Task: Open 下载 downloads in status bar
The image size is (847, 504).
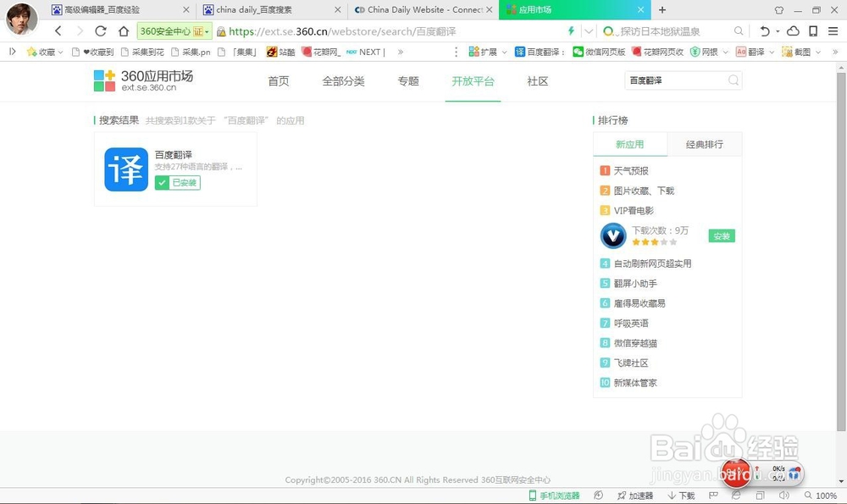Action: click(x=681, y=496)
